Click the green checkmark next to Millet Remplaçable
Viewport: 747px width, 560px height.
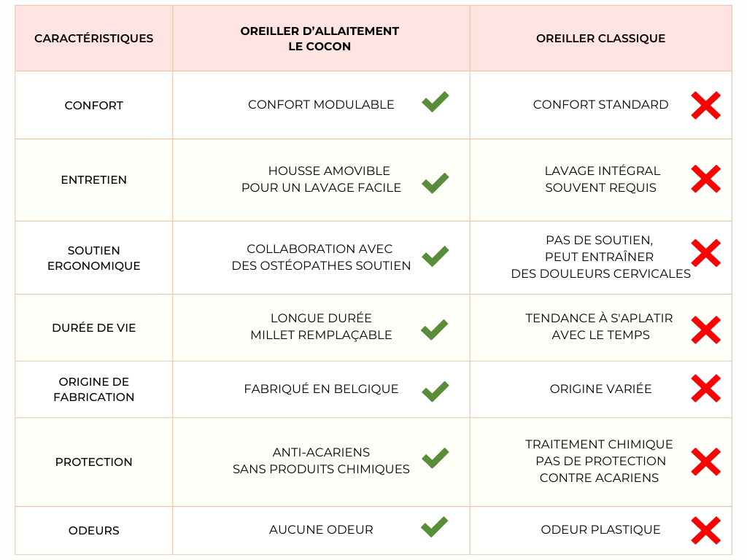click(x=435, y=330)
